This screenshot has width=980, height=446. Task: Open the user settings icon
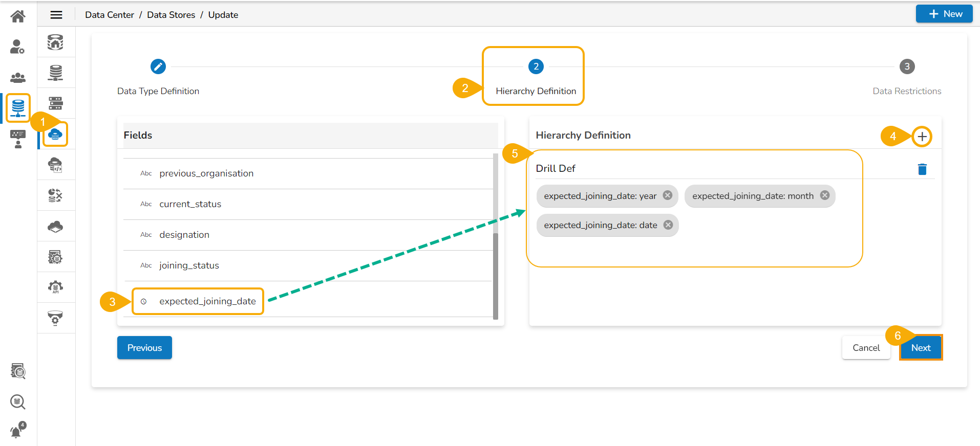(18, 47)
